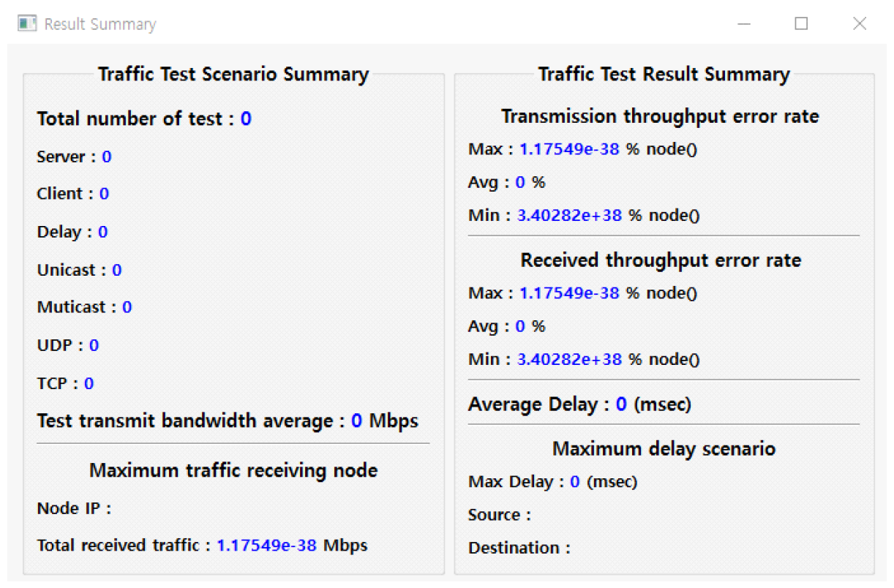
Task: Click the Result Summary title bar text
Action: (x=100, y=24)
